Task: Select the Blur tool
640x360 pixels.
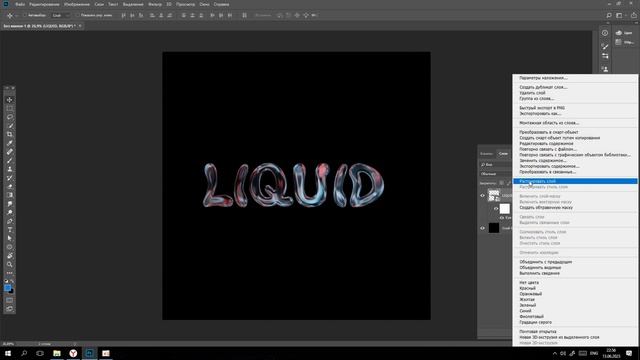Action: pos(9,204)
